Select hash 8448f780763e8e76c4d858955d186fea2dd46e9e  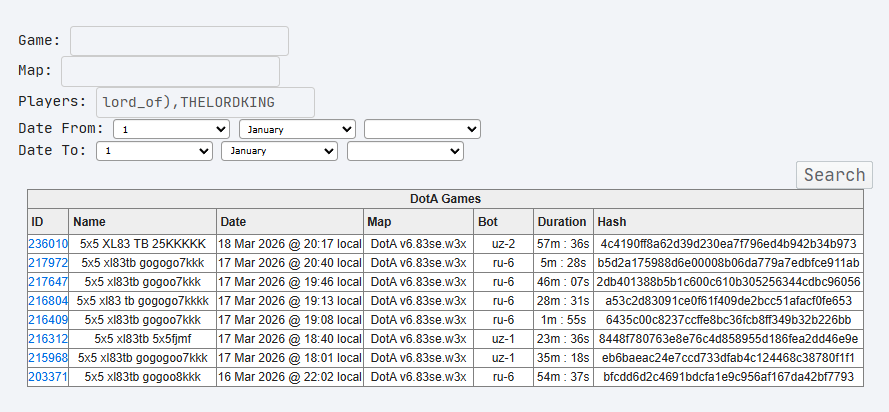pyautogui.click(x=729, y=339)
